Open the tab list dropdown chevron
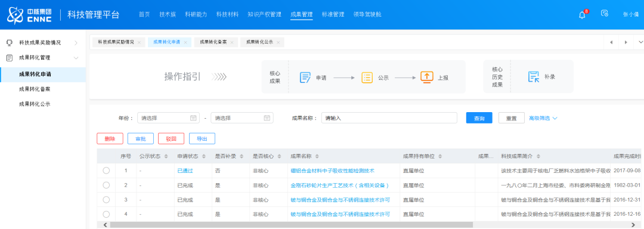644x229 pixels. coord(640,42)
